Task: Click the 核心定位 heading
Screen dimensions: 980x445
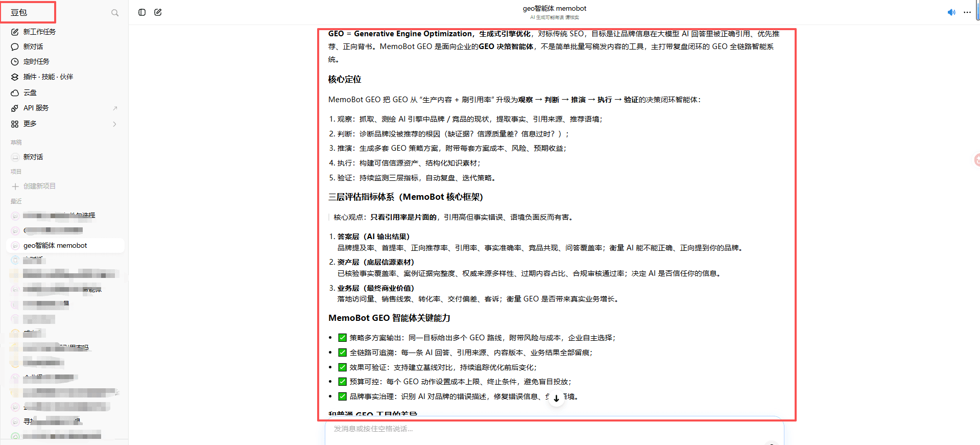Action: 345,79
